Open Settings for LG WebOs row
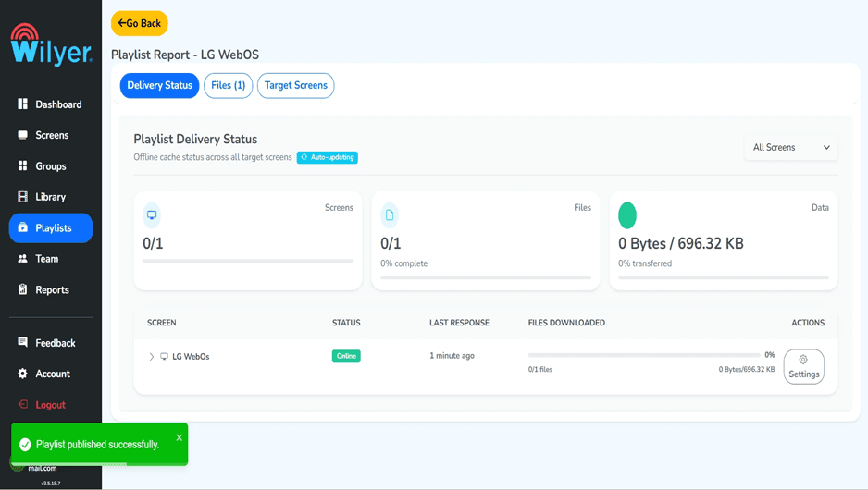868x490 pixels. click(804, 367)
